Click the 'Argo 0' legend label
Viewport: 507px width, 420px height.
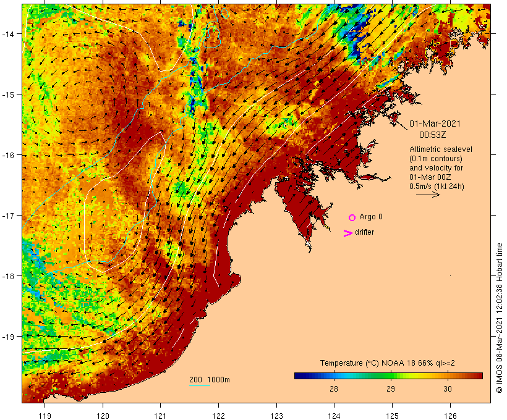point(371,217)
